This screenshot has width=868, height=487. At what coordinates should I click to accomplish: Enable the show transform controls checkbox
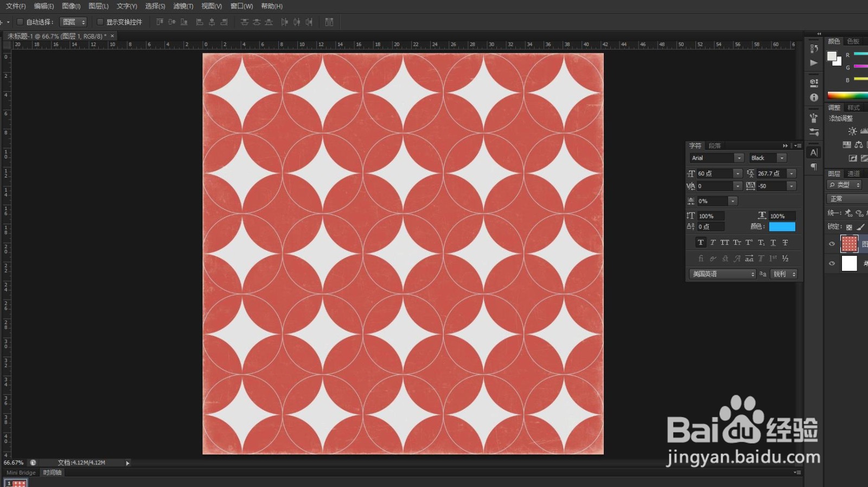pos(100,22)
